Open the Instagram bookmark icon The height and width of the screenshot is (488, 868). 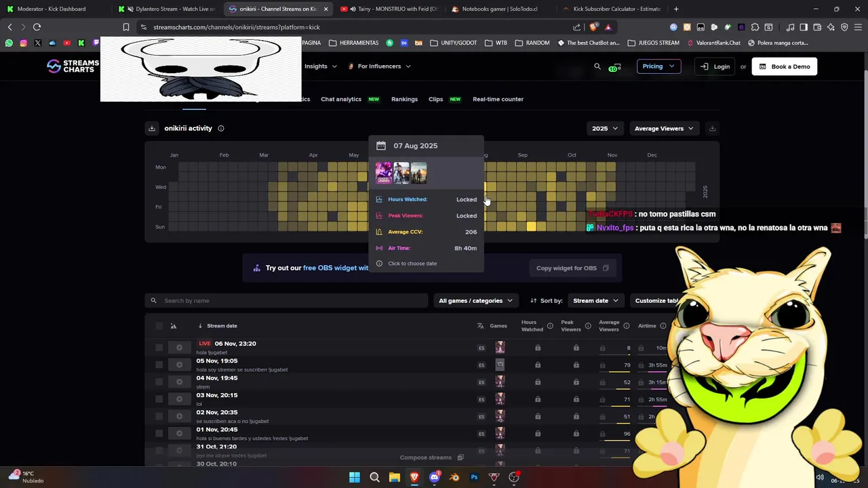coord(23,43)
